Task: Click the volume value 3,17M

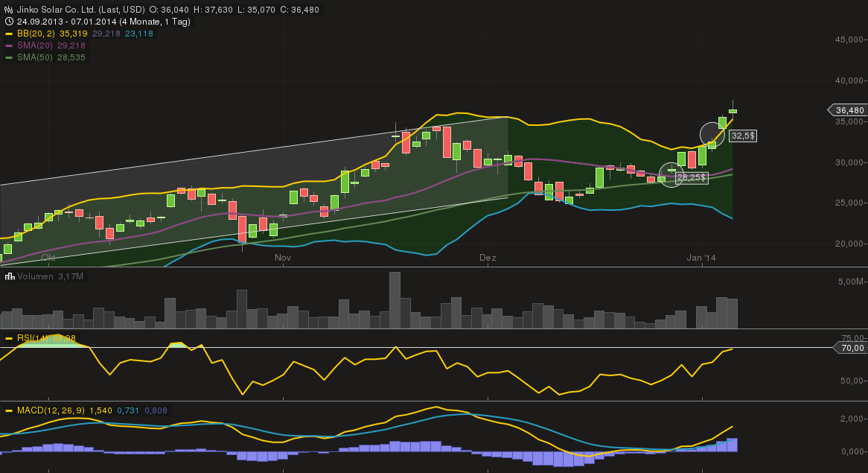Action: (70, 276)
